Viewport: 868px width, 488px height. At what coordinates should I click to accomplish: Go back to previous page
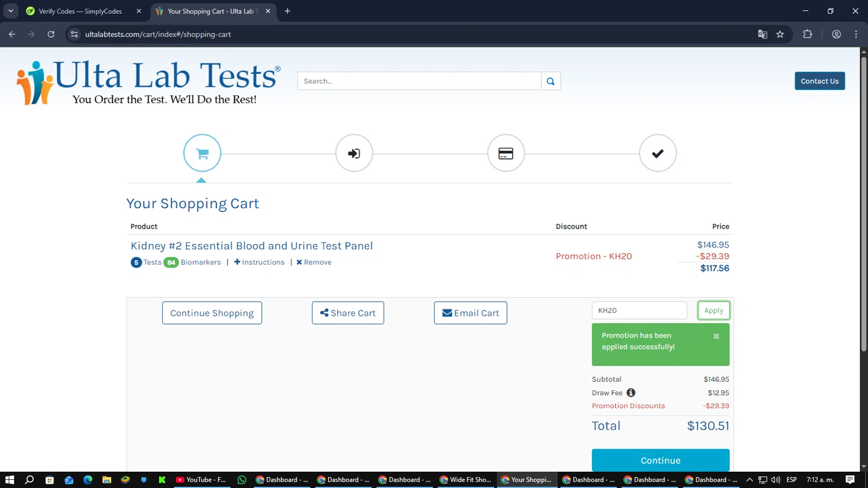coord(12,34)
